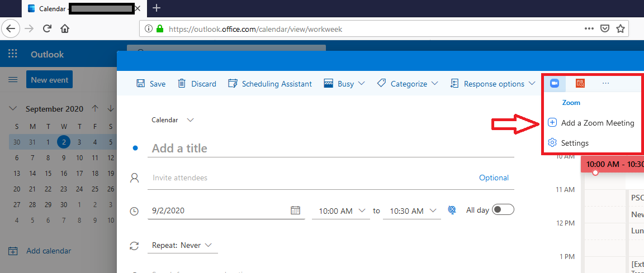Expand the Busy status dropdown
Viewport: 644px width, 273px height.
coord(344,84)
